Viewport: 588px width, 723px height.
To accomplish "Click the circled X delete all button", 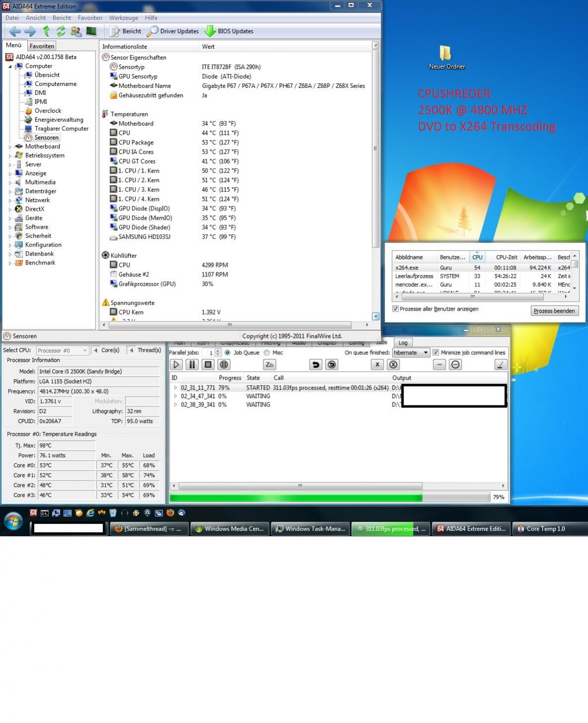I will [393, 365].
